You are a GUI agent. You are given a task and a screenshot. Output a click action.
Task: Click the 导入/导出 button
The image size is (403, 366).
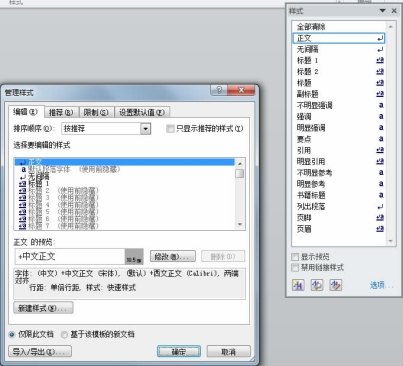click(40, 351)
